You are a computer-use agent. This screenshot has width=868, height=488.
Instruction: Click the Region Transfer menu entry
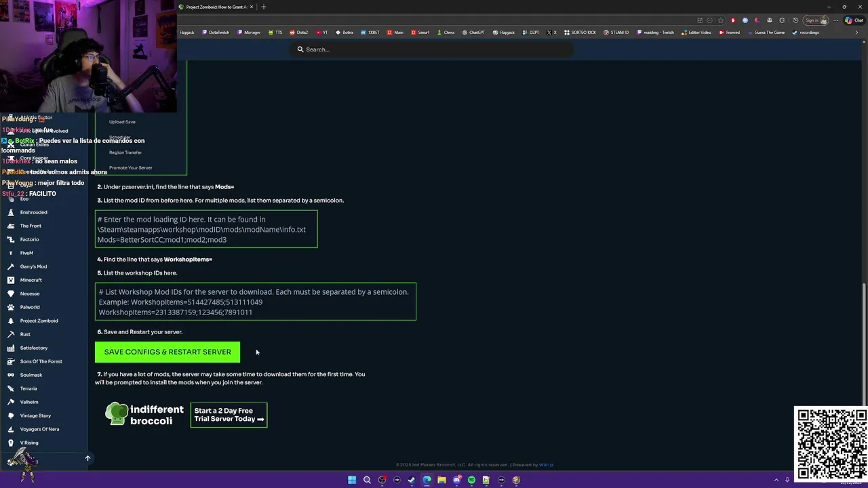coord(125,152)
